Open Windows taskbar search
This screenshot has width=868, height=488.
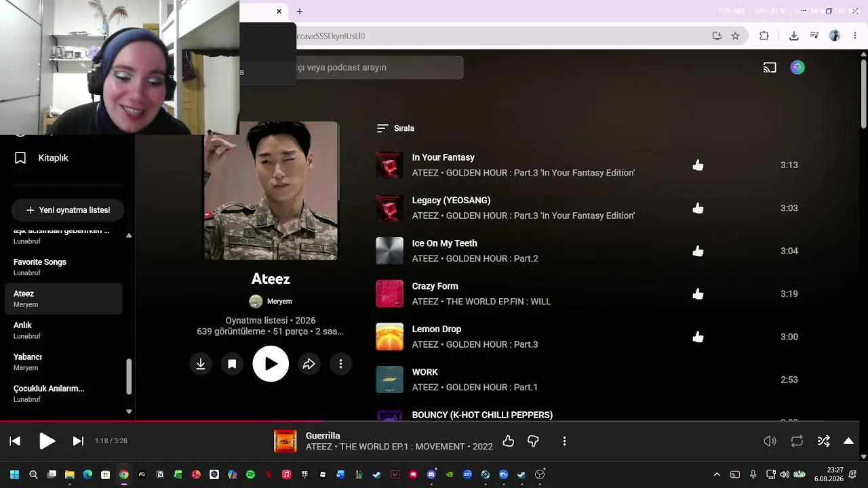tap(33, 475)
